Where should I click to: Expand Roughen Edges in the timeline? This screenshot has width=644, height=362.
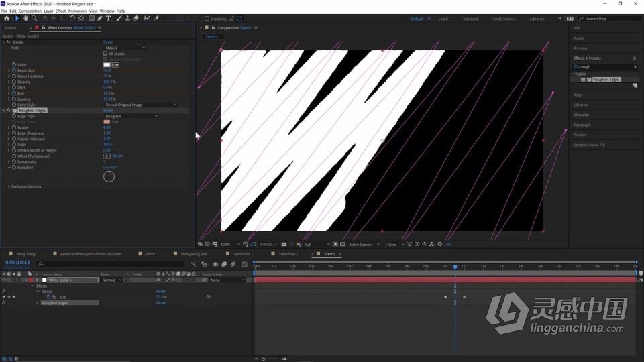[x=38, y=303]
